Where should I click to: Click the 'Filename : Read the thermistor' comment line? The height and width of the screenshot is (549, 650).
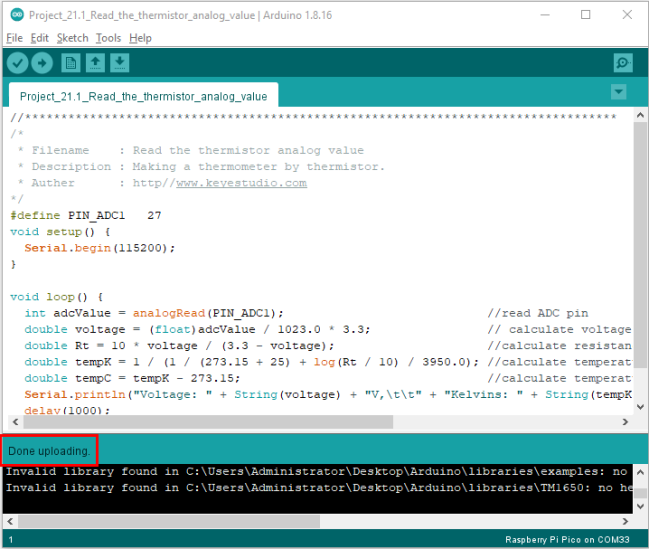(x=191, y=150)
